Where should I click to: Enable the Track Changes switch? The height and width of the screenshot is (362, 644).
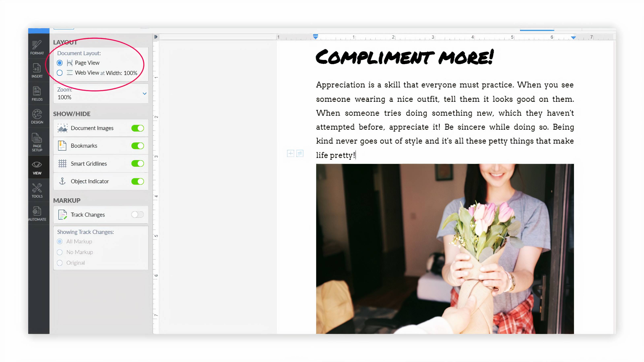tap(137, 215)
